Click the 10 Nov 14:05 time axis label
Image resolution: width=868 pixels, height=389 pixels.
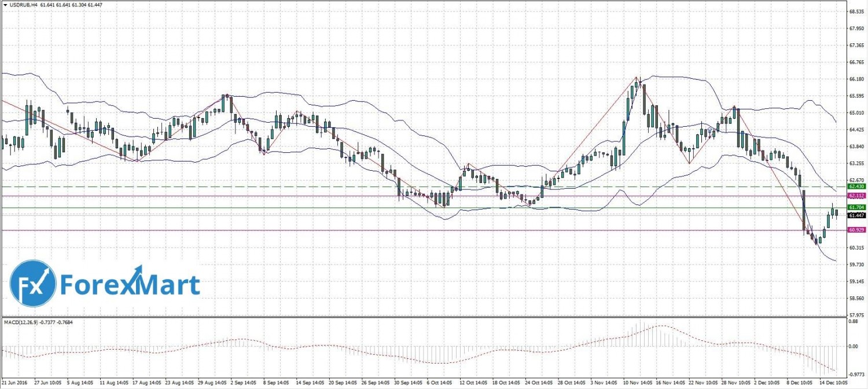[637, 383]
